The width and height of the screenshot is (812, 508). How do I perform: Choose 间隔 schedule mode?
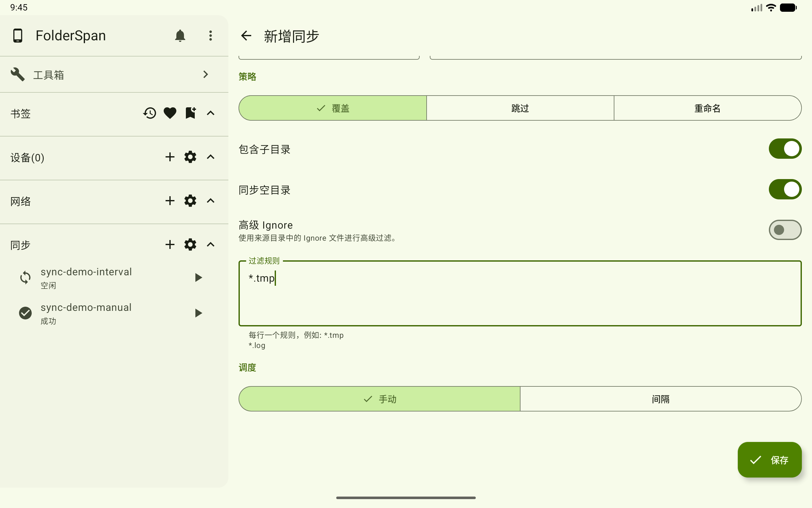pyautogui.click(x=661, y=399)
